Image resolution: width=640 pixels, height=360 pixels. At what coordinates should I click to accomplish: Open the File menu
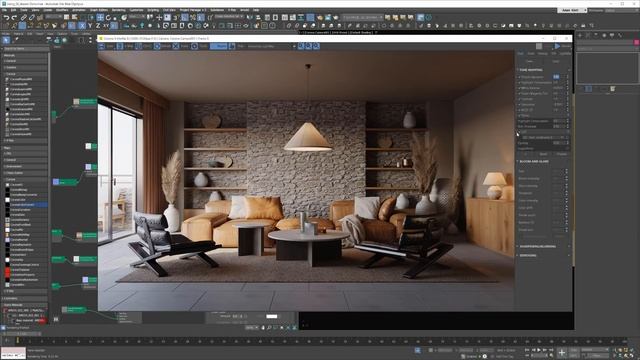(4, 10)
